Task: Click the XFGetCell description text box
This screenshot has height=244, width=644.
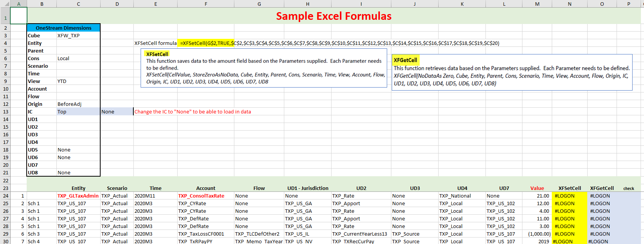Action: 512,72
